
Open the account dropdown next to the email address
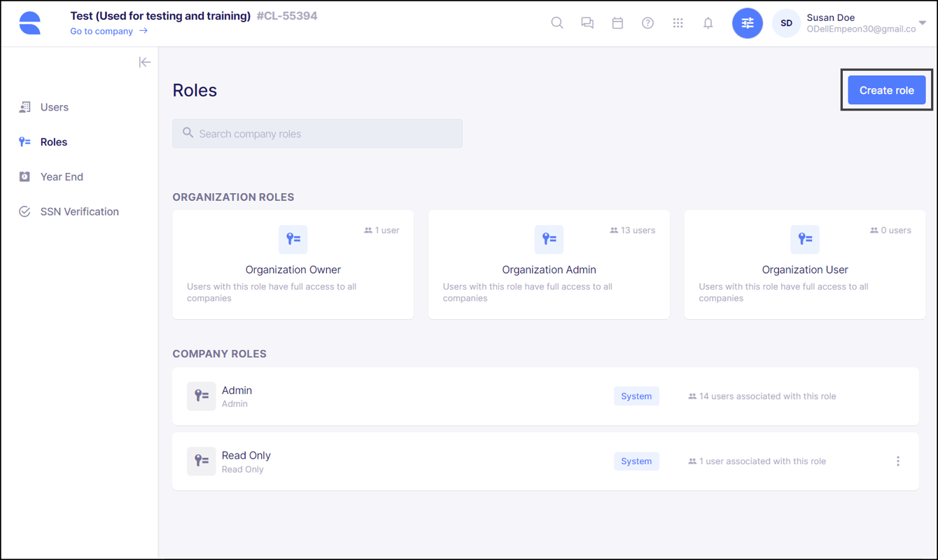pos(922,22)
